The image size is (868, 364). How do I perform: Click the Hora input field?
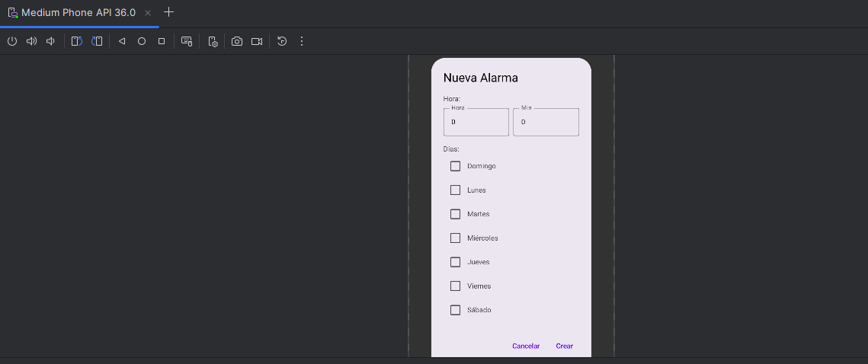click(x=476, y=123)
